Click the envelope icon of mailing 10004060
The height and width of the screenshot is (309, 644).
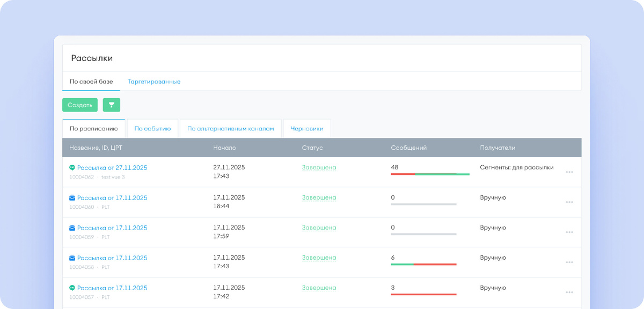pos(72,198)
